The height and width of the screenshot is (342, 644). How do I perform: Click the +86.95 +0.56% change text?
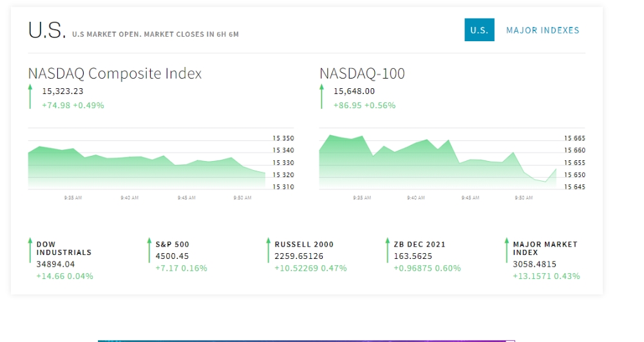pos(365,106)
